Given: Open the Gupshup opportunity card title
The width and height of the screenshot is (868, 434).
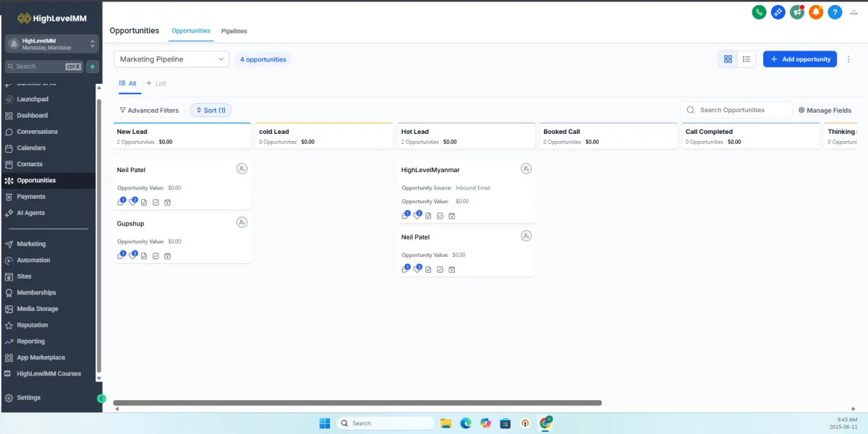Looking at the screenshot, I should (130, 224).
